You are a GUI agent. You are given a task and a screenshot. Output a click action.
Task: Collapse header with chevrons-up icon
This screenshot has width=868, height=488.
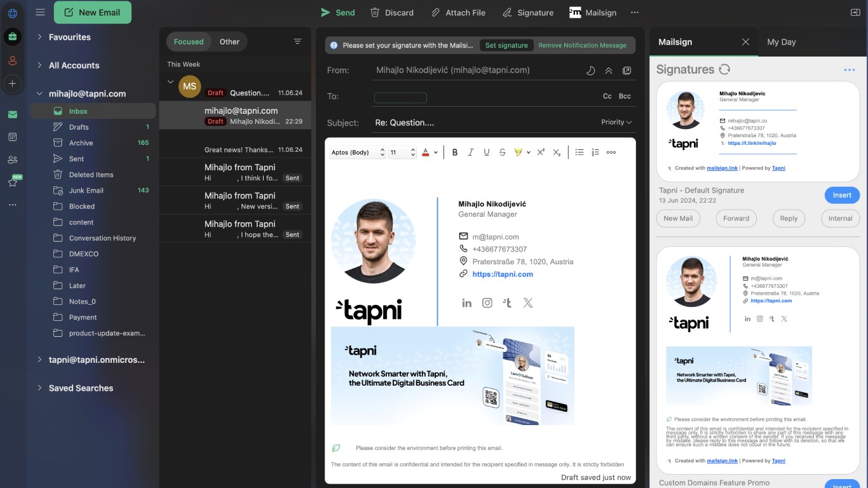(x=609, y=71)
